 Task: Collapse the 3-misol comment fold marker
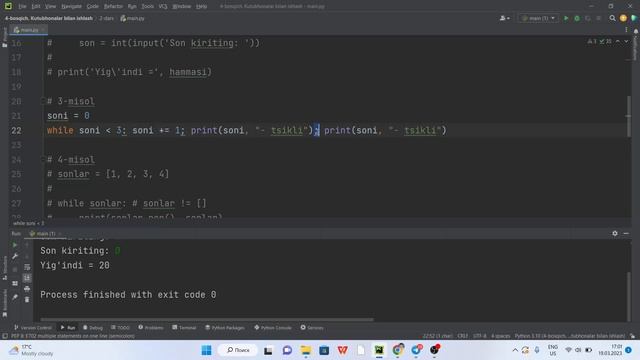click(x=42, y=101)
